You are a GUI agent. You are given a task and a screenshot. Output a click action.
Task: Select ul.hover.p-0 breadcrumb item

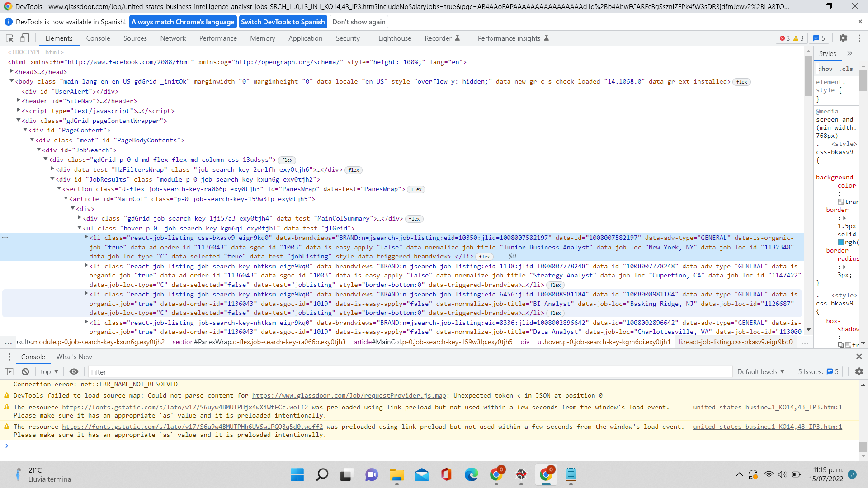(x=604, y=342)
